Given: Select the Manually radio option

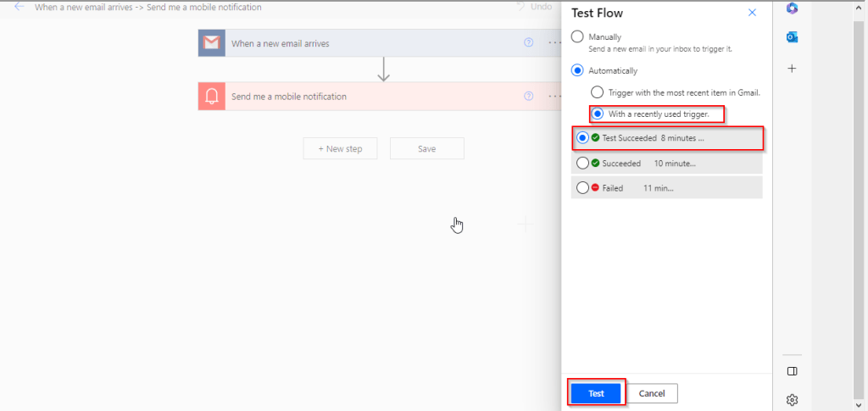Looking at the screenshot, I should [x=578, y=37].
